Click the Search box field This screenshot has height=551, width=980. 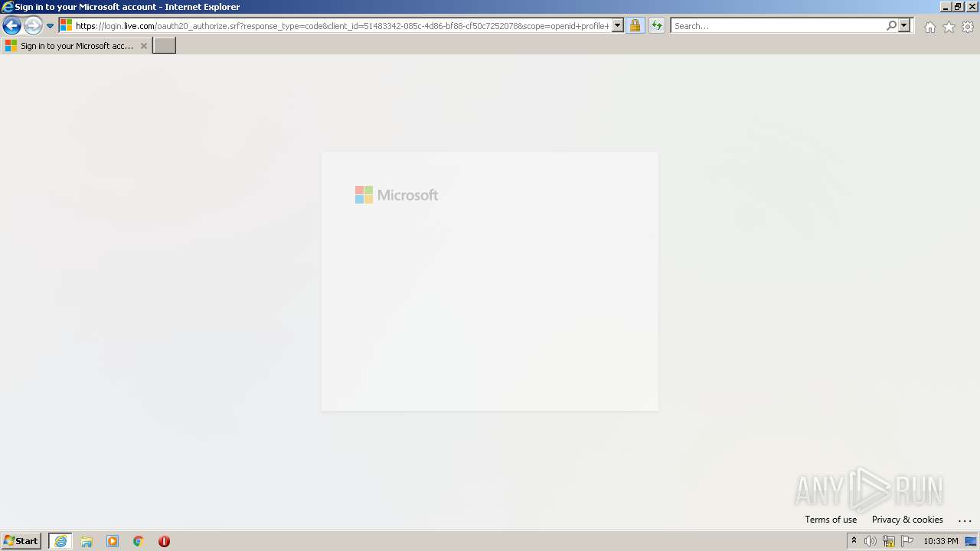click(x=778, y=26)
